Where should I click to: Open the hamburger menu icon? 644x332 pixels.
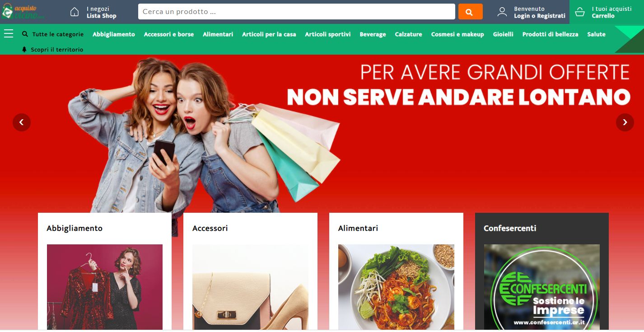click(x=9, y=33)
